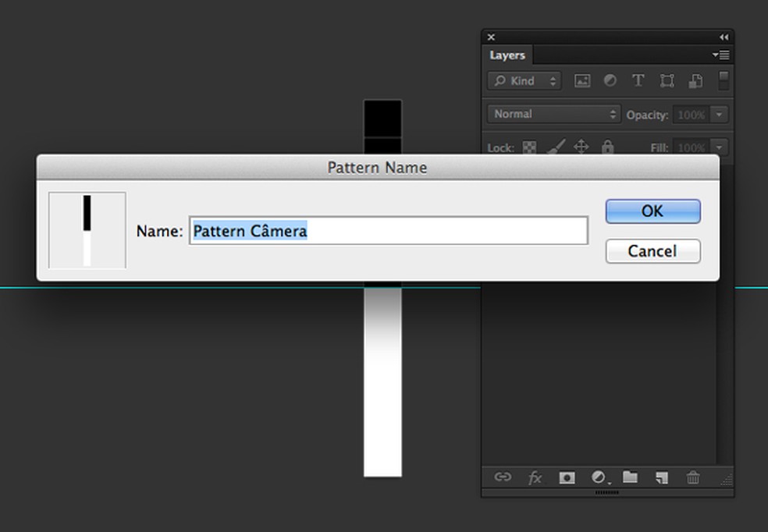Create a new layer
The height and width of the screenshot is (532, 768).
point(662,477)
